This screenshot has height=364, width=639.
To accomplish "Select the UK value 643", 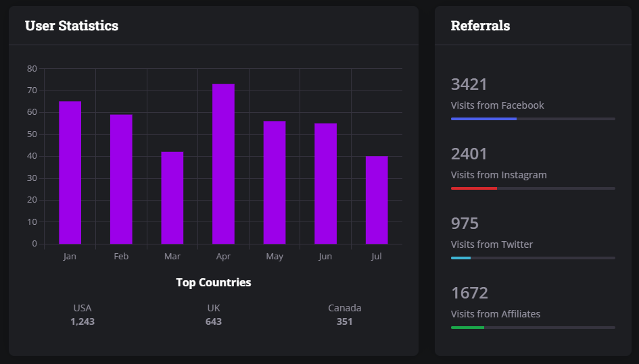I will tap(214, 321).
